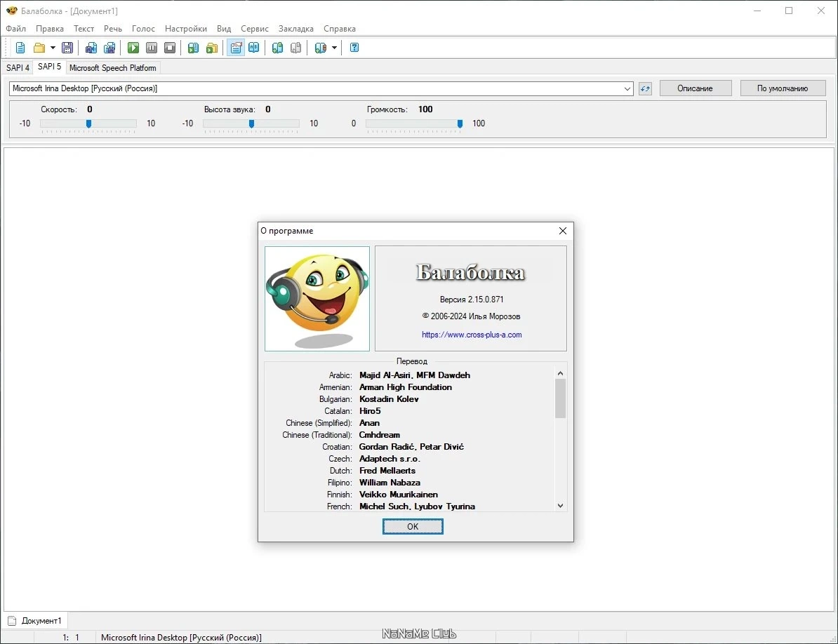838x644 pixels.
Task: Click the greyed go to bookmark icon
Action: tap(295, 48)
